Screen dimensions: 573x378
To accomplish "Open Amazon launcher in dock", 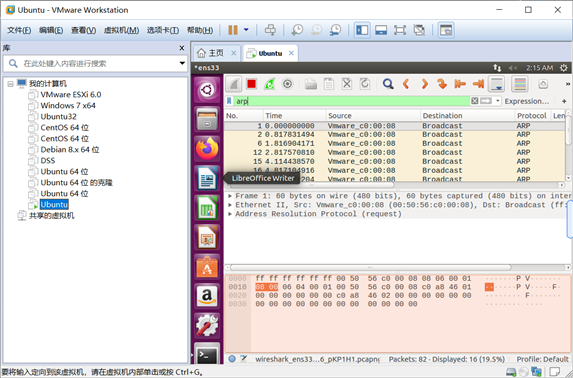I will pos(207,296).
